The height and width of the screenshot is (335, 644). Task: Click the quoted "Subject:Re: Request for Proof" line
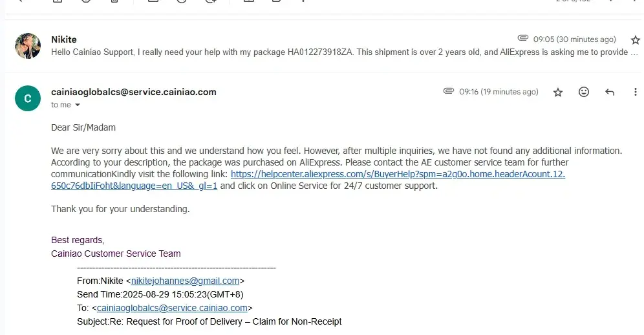209,321
